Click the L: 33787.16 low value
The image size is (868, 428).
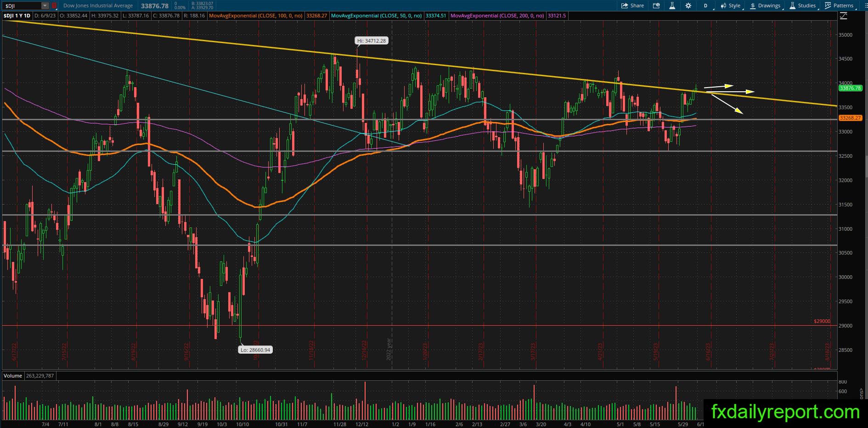pyautogui.click(x=136, y=16)
